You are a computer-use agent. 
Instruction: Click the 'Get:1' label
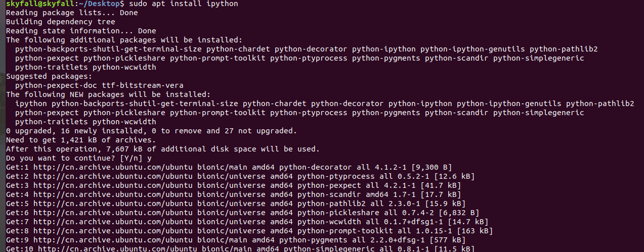[17, 167]
